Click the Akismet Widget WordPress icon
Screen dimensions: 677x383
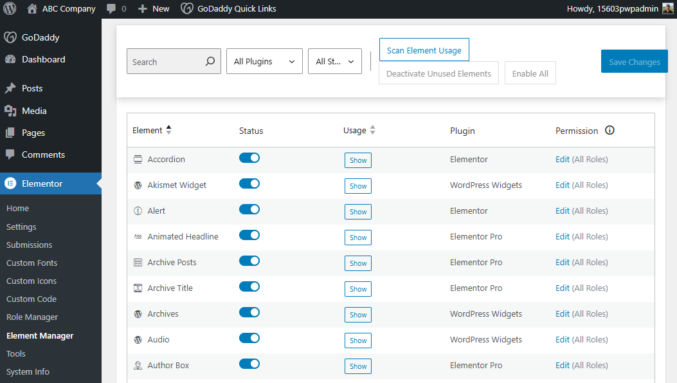pyautogui.click(x=138, y=185)
